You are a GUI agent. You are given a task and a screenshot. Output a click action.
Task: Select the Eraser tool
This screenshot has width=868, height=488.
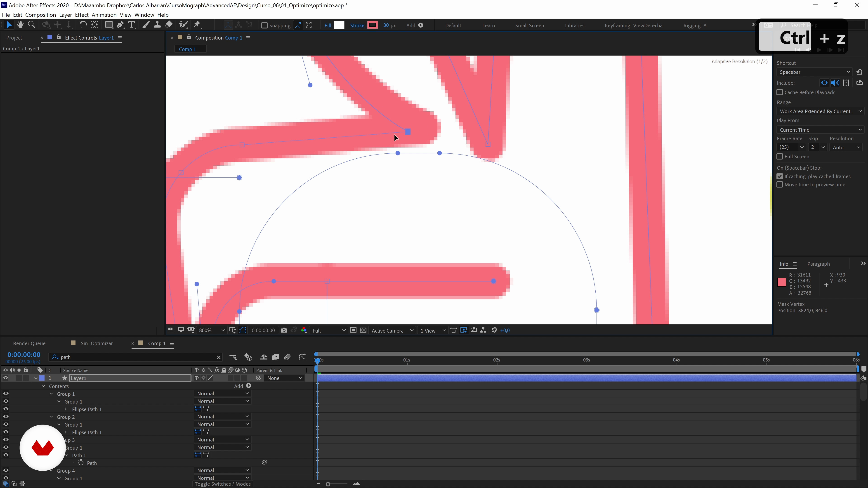(x=169, y=25)
